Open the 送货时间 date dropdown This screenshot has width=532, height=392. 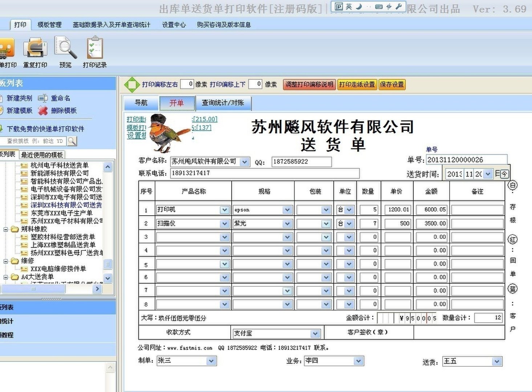488,174
